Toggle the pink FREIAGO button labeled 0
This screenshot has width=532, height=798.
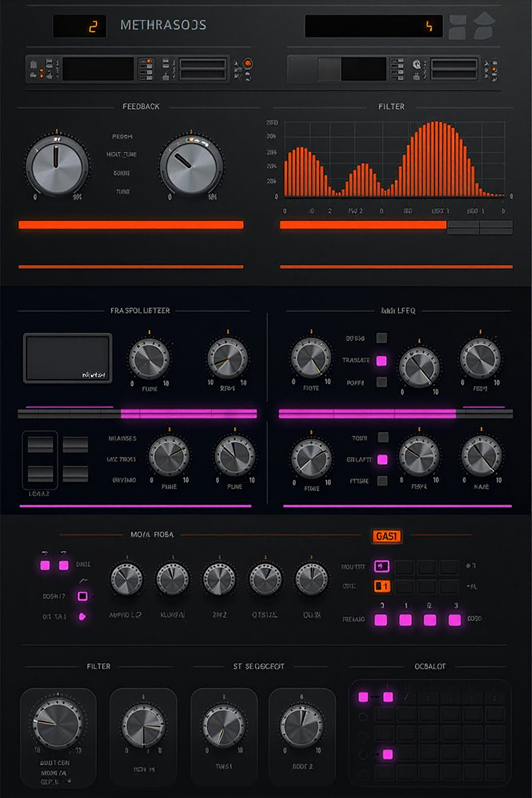pyautogui.click(x=381, y=620)
